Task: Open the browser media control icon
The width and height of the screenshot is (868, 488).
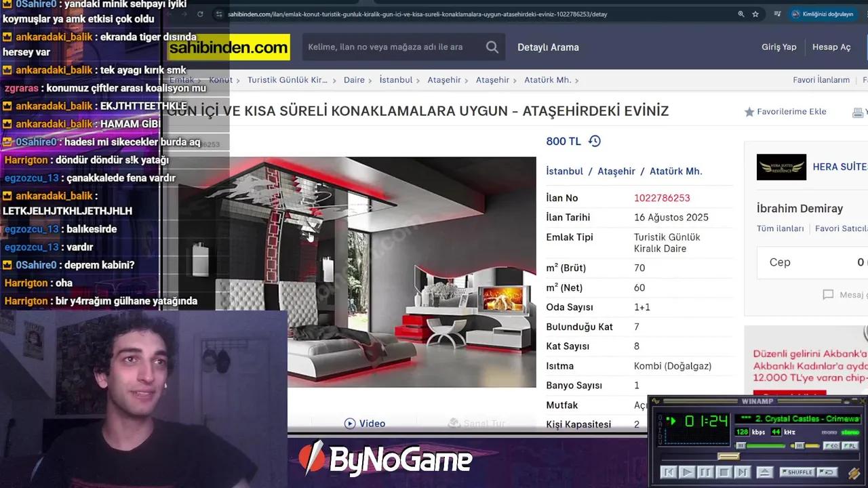Action: point(777,14)
